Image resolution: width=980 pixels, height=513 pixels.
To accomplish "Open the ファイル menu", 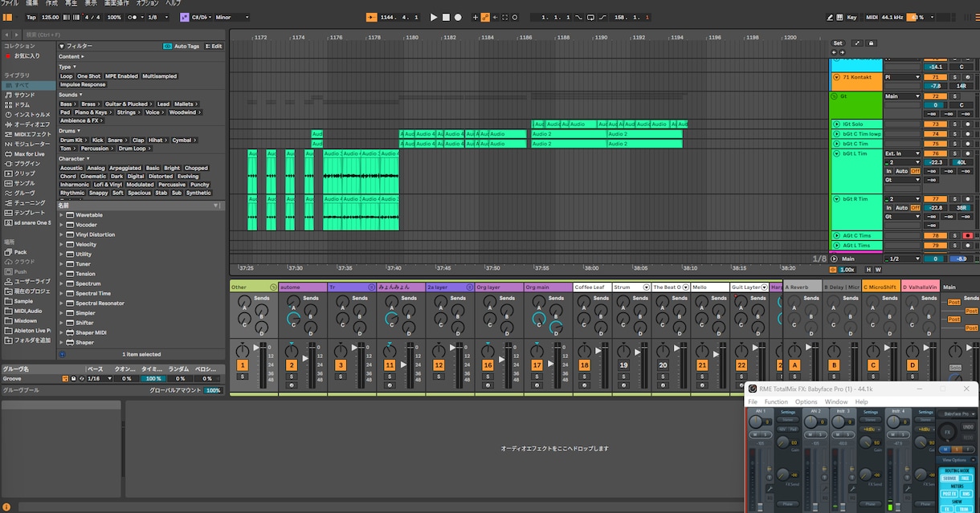I will (x=10, y=3).
